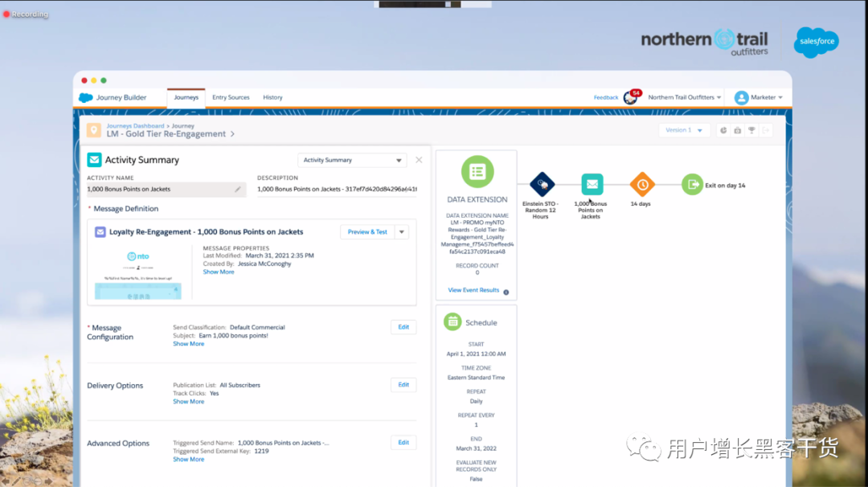
Task: Click the 'Default Commercial' send classification value
Action: 257,328
